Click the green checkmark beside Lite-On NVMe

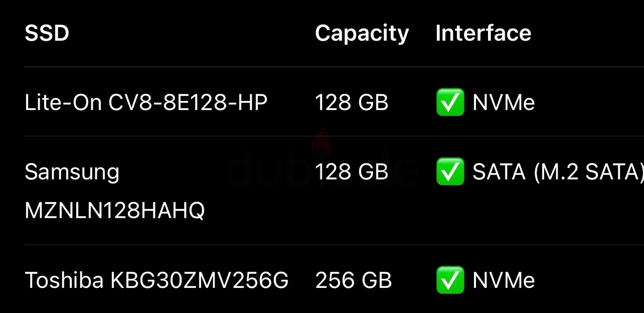tap(450, 102)
